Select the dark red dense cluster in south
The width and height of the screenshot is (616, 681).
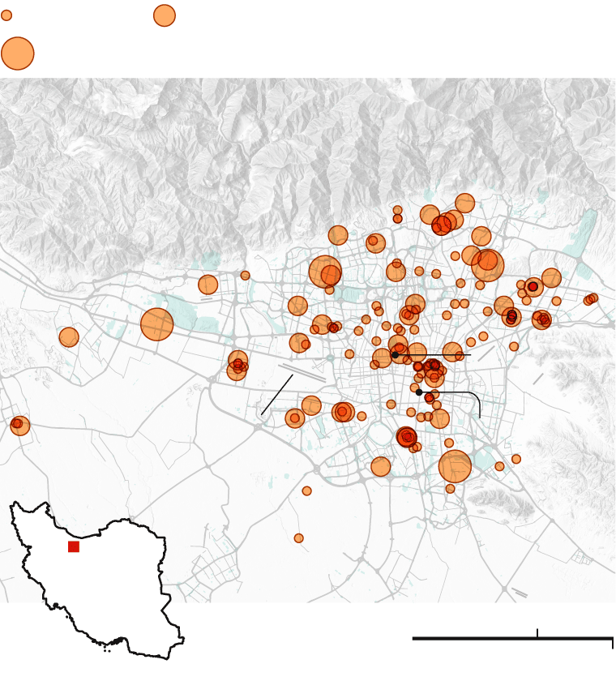point(407,438)
